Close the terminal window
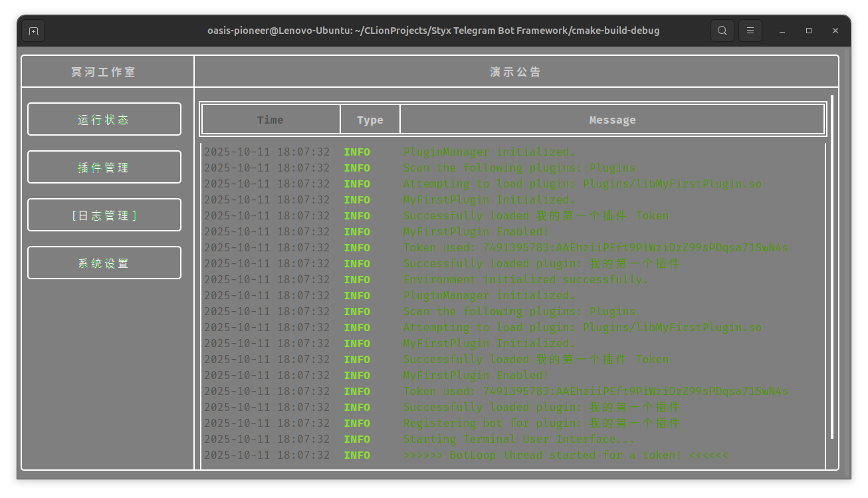 point(835,31)
